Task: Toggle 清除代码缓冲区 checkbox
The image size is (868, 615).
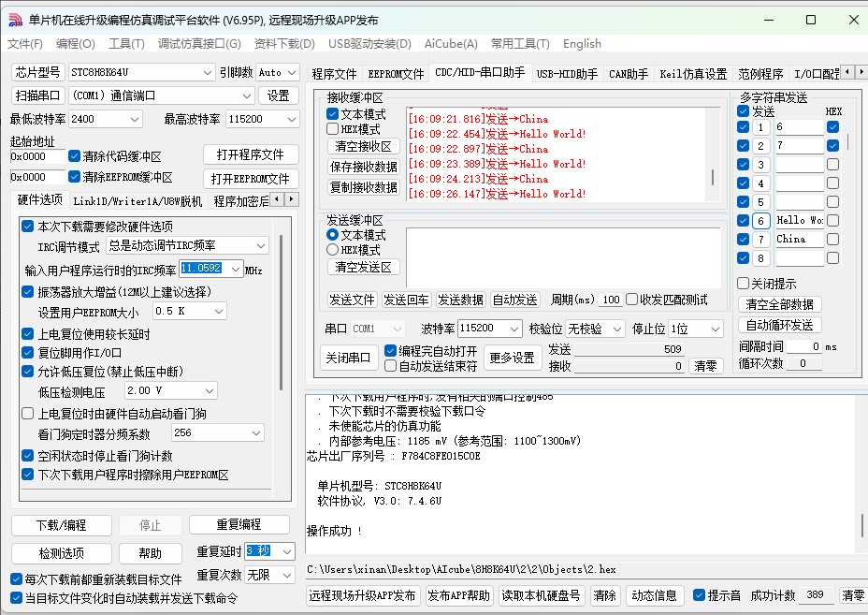Action: [74, 156]
